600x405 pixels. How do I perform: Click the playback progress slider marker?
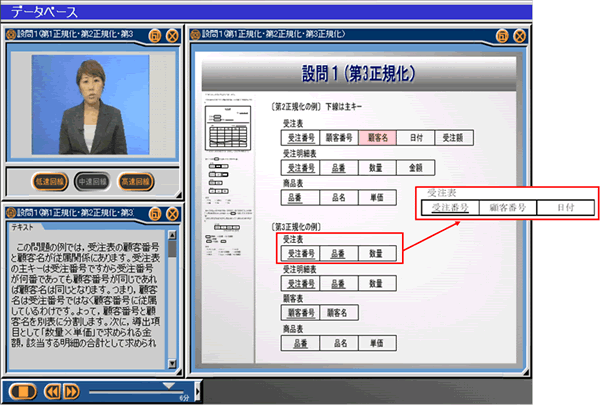pos(168,384)
